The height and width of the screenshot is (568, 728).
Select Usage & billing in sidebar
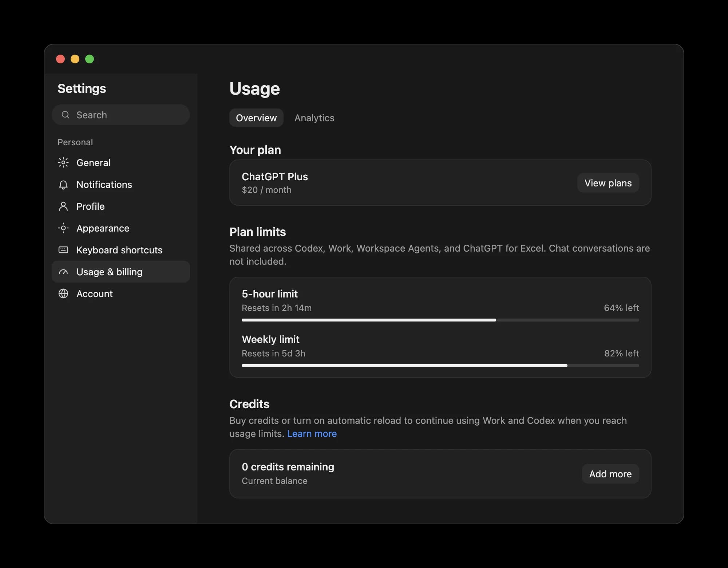point(121,272)
